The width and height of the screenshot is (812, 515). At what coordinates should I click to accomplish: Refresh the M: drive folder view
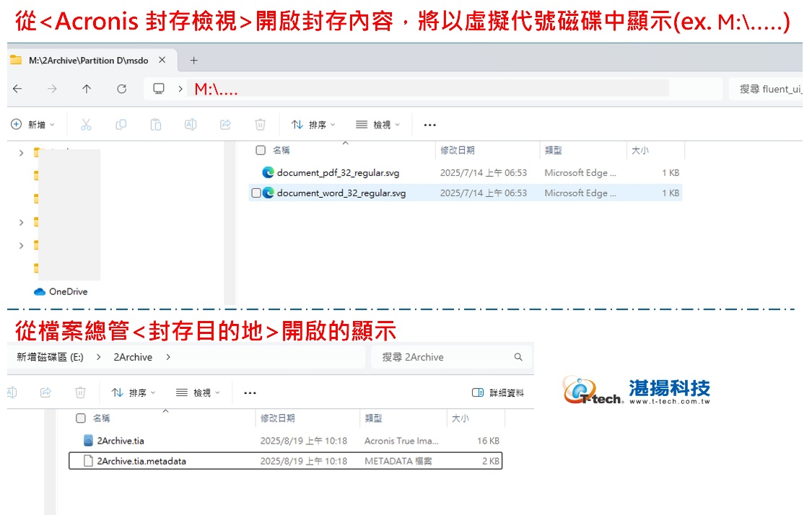point(122,89)
